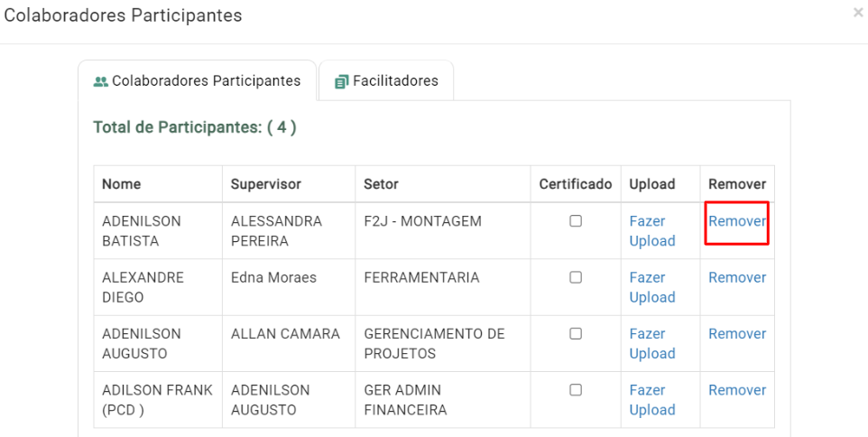Switch to the Facilitadores tab
868x437 pixels.
[x=386, y=81]
